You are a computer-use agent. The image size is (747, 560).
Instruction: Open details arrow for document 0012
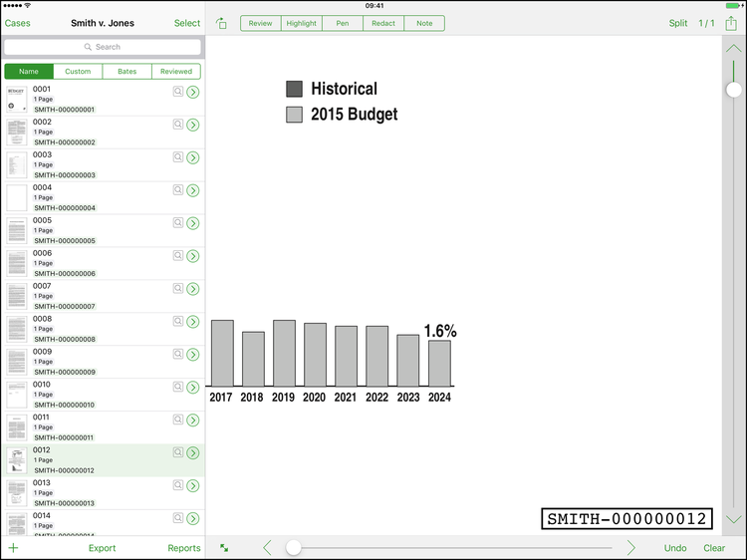pos(193,453)
